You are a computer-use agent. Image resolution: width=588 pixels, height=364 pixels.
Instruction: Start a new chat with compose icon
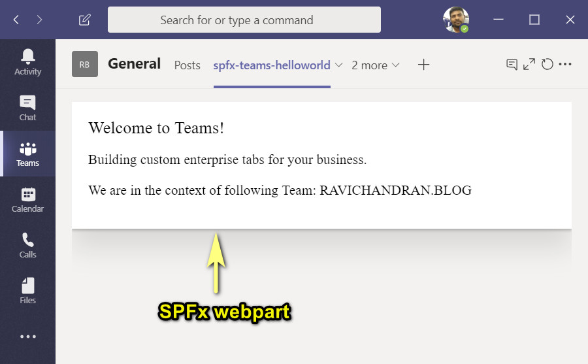[x=84, y=20]
